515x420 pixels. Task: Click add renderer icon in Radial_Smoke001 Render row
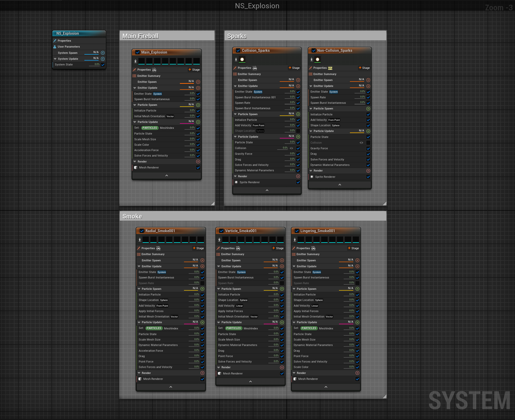[202, 373]
